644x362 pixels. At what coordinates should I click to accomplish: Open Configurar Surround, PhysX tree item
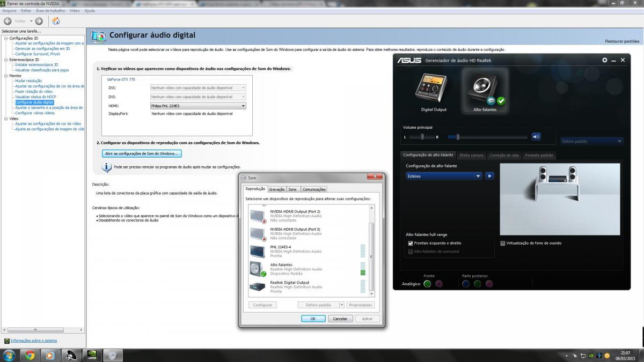(x=38, y=54)
